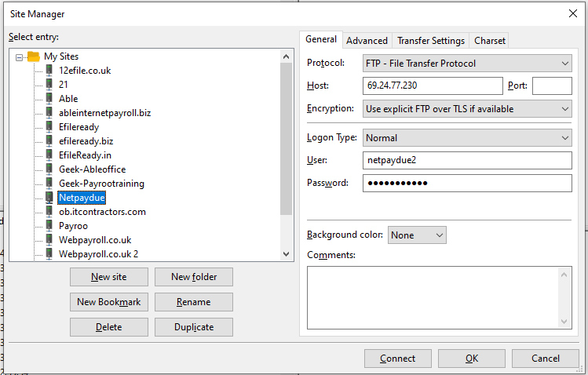This screenshot has width=588, height=375.
Task: Click the server icon next to Geek-Ableoffice
Action: 49,169
